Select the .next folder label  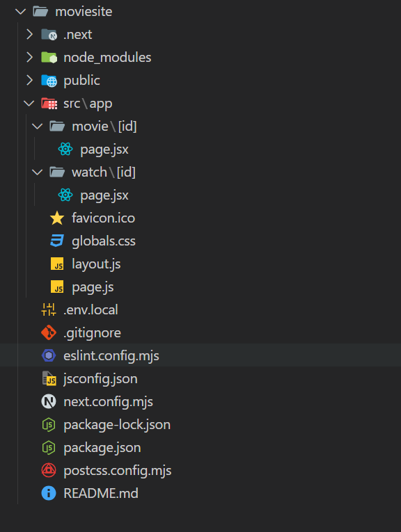(78, 34)
